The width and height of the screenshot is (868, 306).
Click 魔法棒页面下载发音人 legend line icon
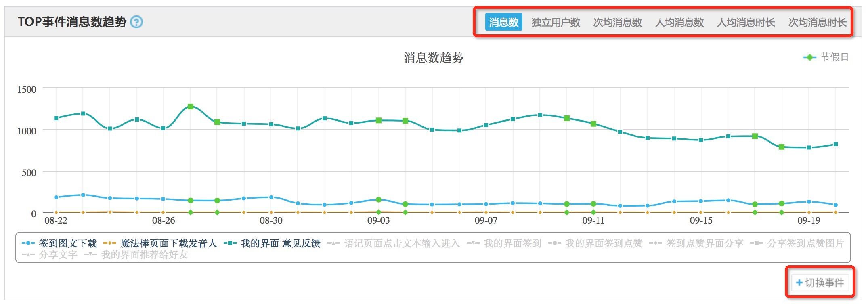110,243
